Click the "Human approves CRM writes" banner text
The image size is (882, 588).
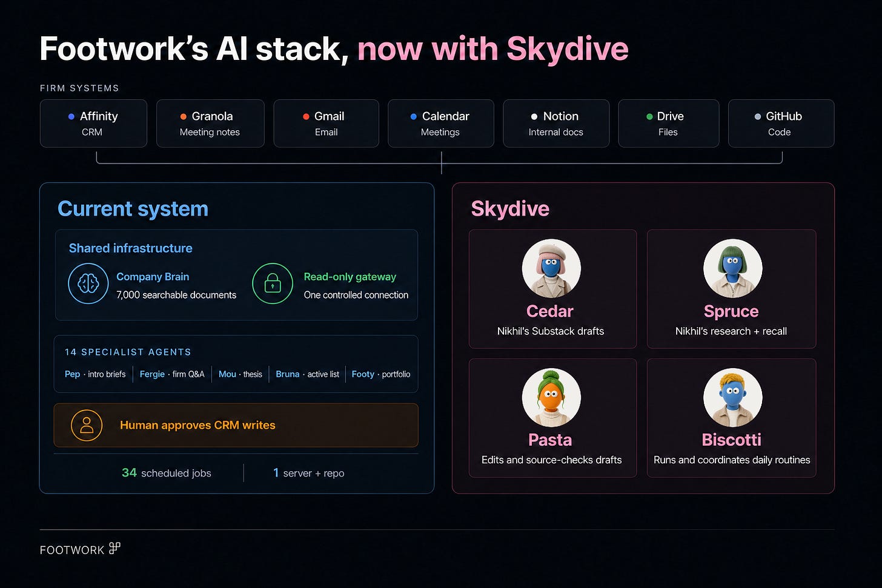click(197, 425)
